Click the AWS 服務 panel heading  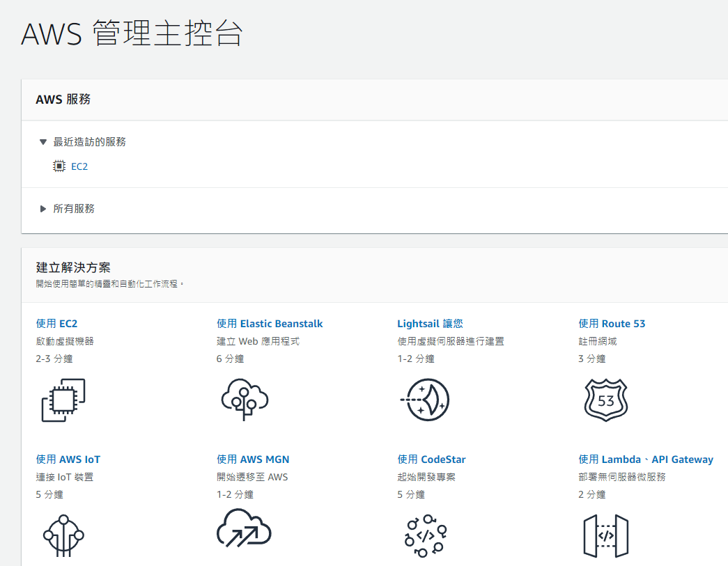pyautogui.click(x=63, y=100)
